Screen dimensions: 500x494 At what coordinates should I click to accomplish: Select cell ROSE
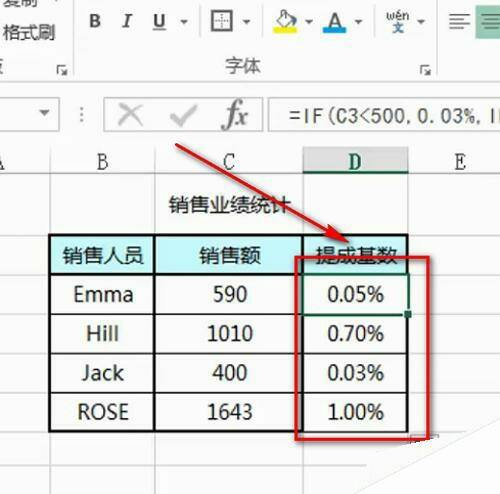(x=102, y=412)
